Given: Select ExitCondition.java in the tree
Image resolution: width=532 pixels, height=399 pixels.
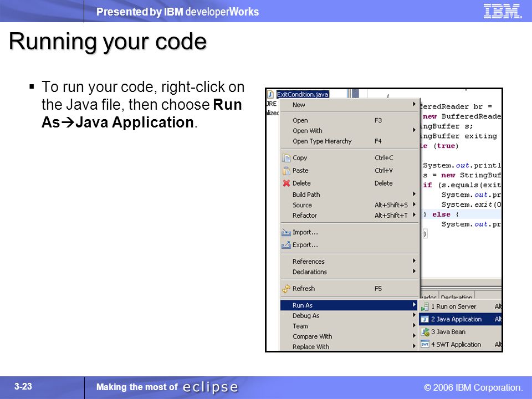Looking at the screenshot, I should [x=303, y=94].
